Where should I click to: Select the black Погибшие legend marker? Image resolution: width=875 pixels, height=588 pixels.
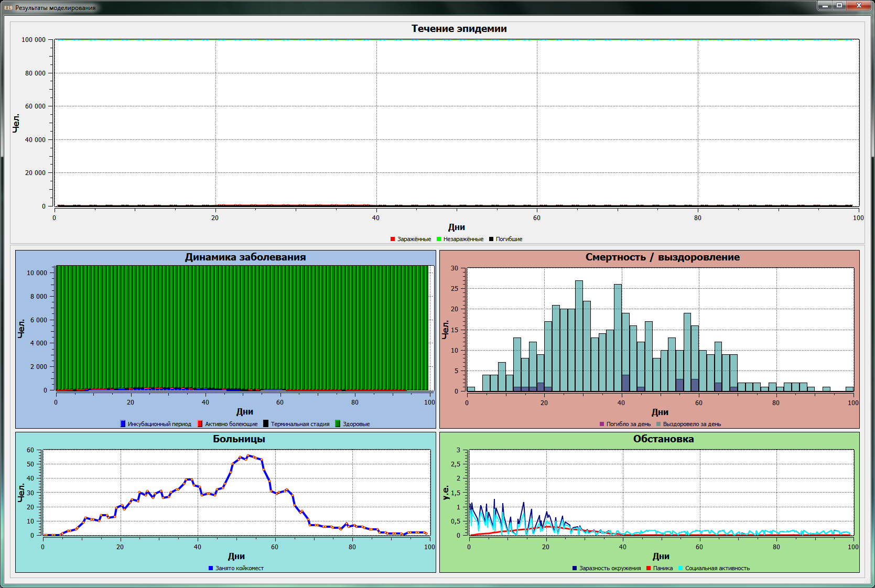(x=491, y=239)
